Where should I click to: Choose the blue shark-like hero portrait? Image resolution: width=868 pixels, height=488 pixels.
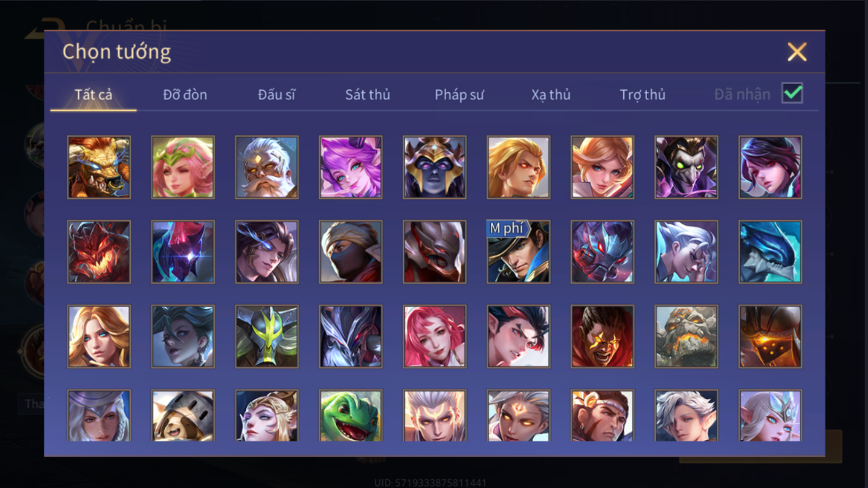tap(770, 252)
